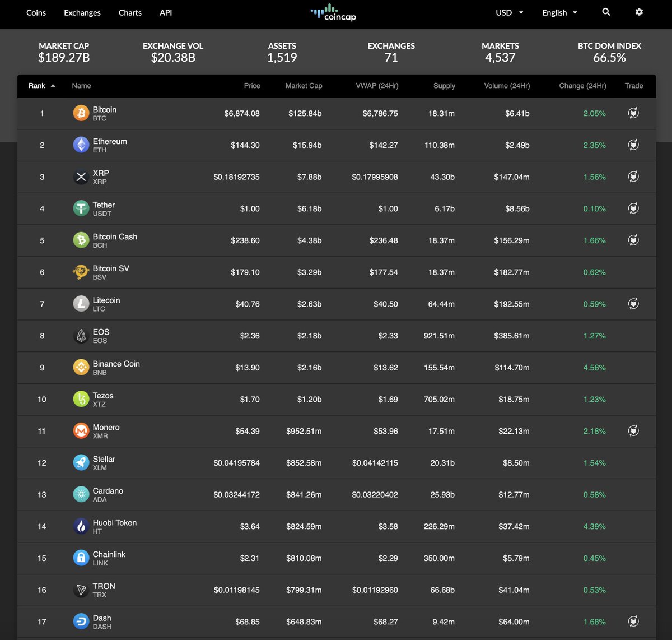Open the API menu item

point(166,12)
